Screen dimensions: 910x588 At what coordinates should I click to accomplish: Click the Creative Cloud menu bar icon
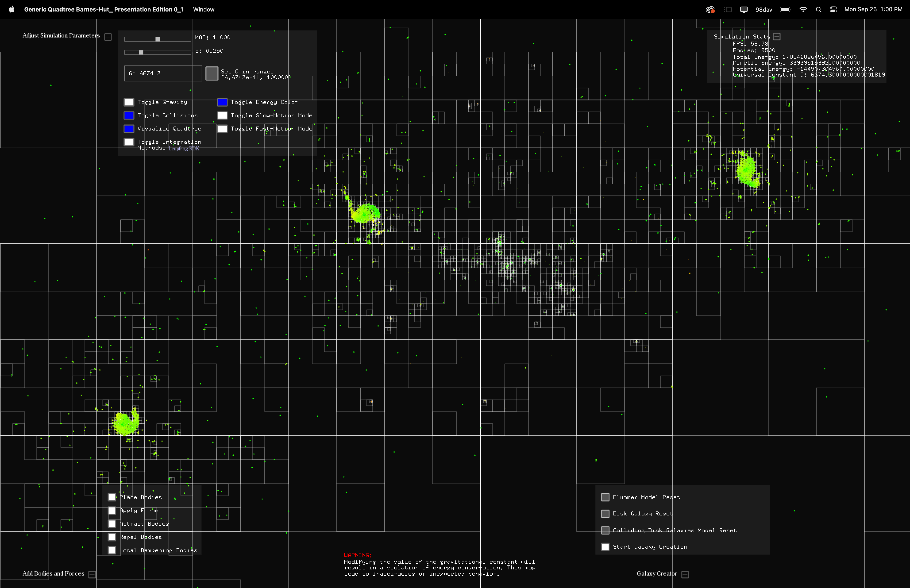710,10
